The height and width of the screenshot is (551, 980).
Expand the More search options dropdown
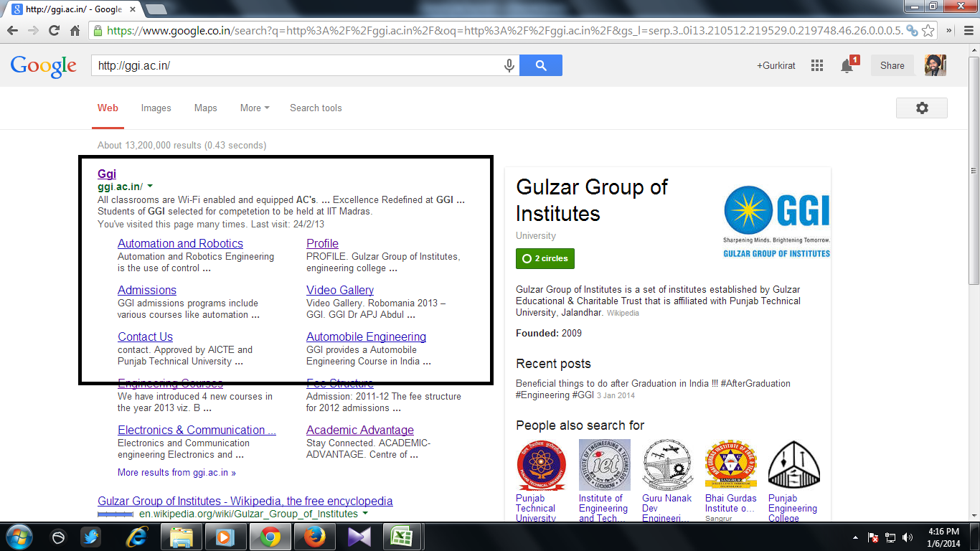click(x=255, y=108)
